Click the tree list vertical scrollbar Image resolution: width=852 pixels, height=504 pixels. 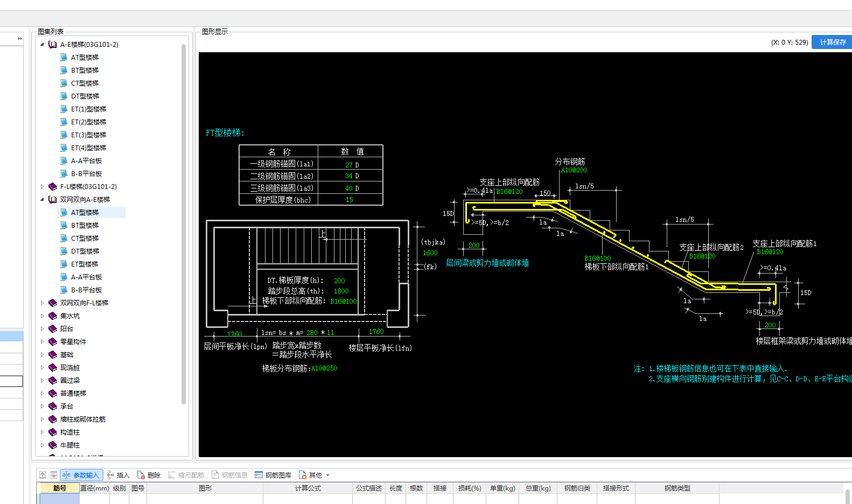pos(184,223)
